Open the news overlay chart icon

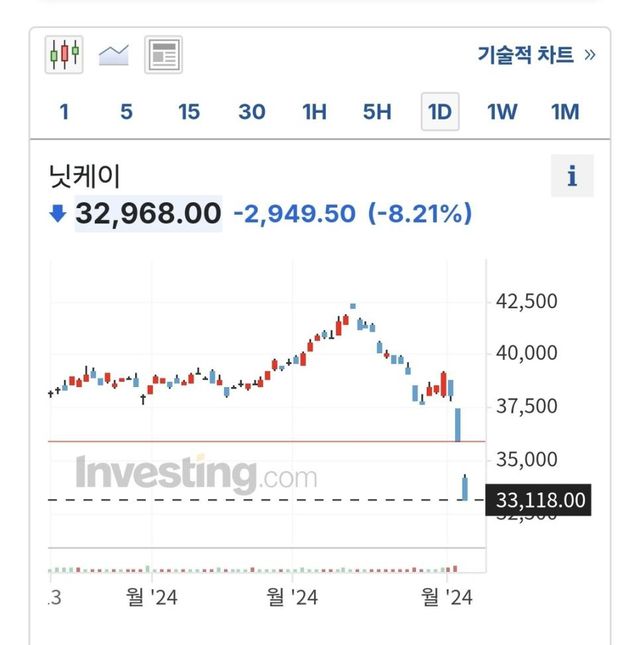coord(162,54)
